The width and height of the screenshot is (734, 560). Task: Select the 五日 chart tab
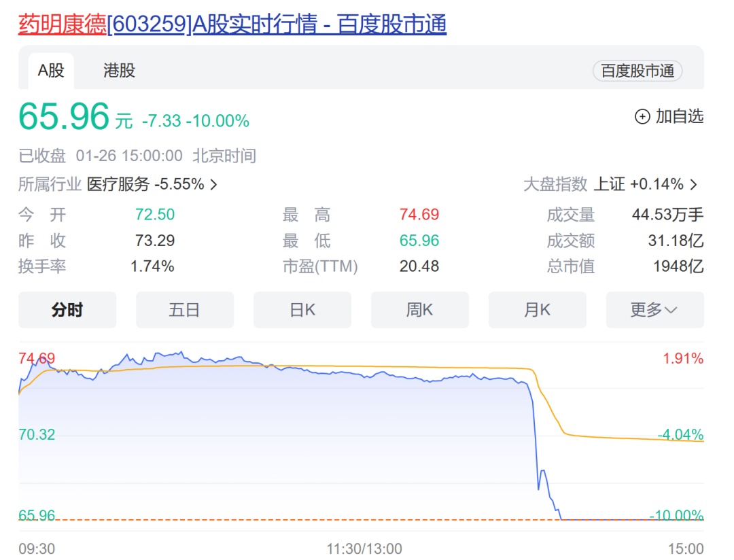coord(184,310)
